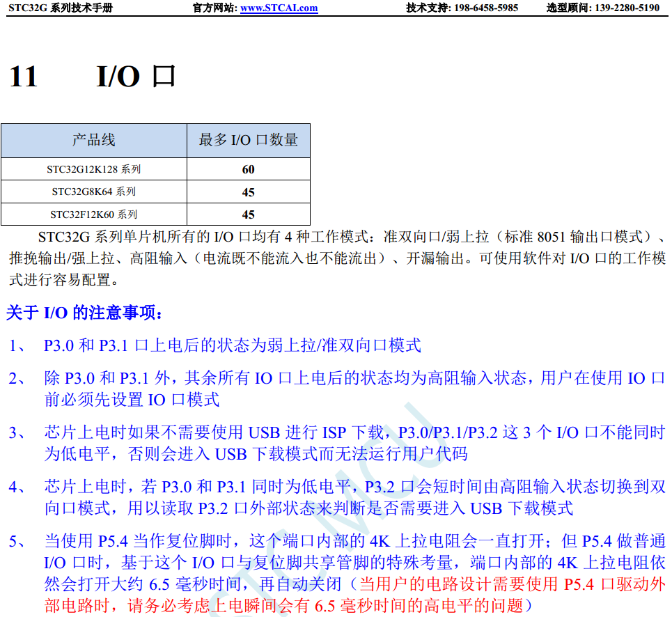This screenshot has height=617, width=672.
Task: Click the tech support number 198-6458-5985
Action: coord(486,8)
